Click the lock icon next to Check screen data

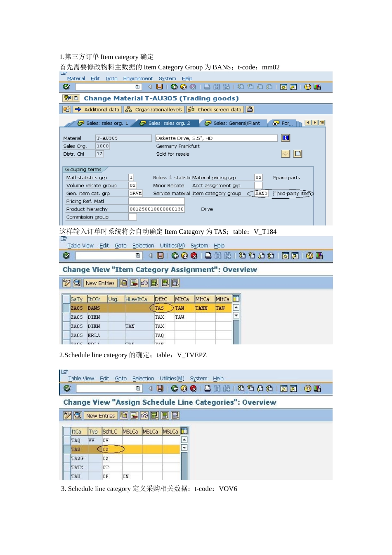click(x=250, y=109)
